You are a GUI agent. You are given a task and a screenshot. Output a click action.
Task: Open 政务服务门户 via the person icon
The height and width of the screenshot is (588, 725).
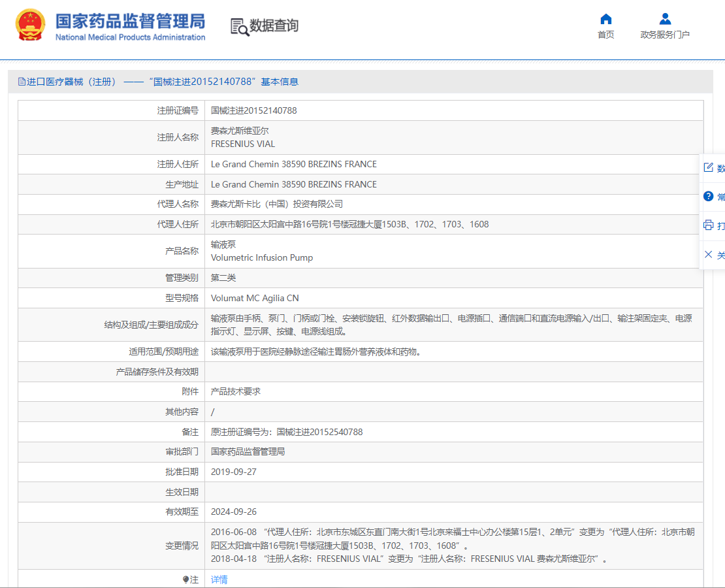[x=665, y=19]
